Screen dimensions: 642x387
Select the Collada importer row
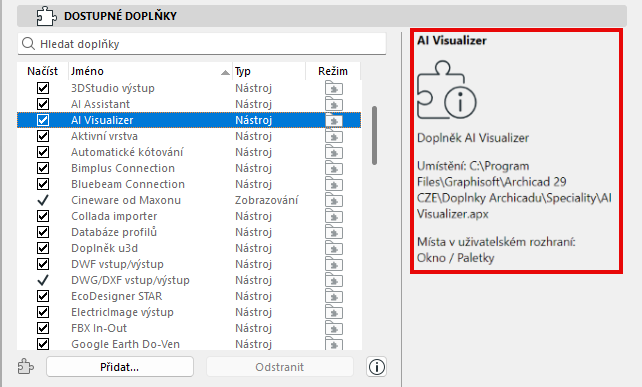tap(189, 216)
